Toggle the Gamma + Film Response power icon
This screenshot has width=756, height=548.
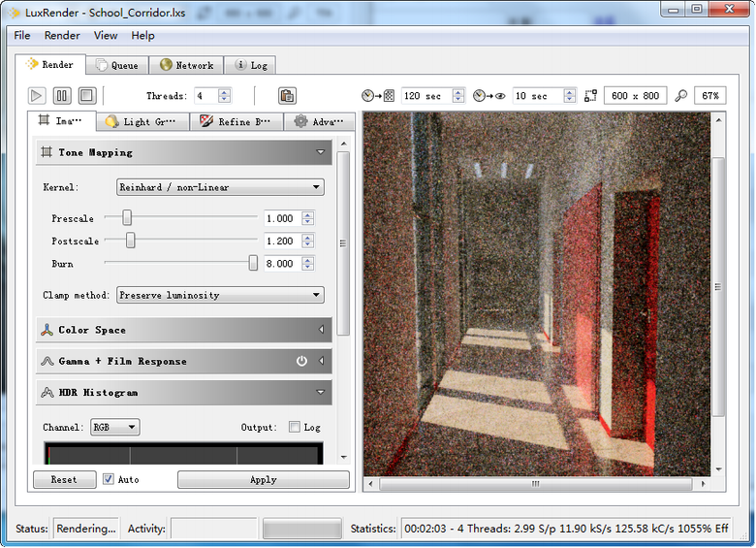301,361
